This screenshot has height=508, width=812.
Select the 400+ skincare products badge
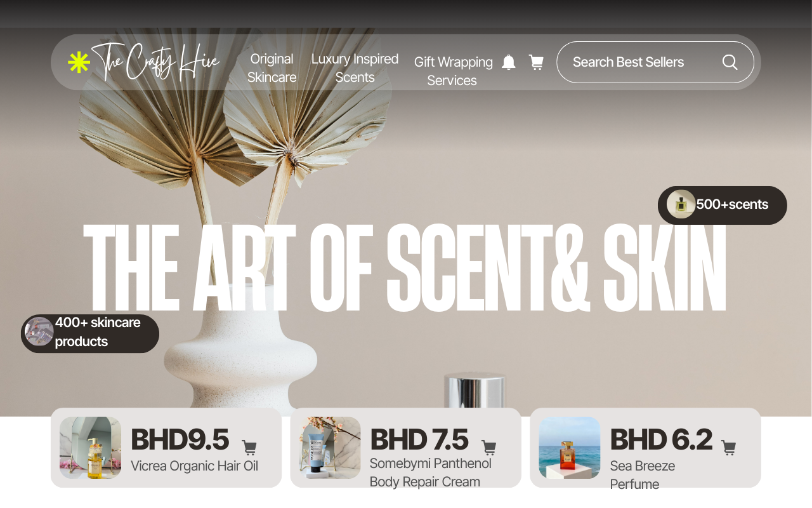pyautogui.click(x=90, y=333)
